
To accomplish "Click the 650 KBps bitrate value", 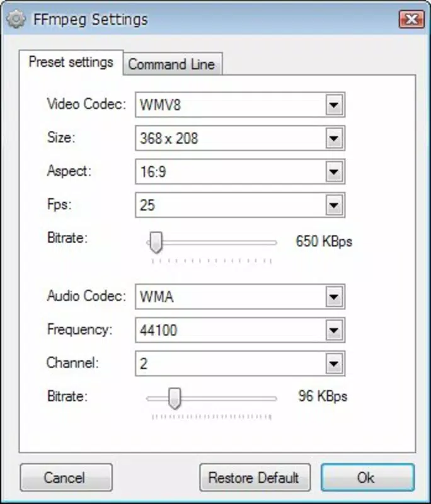I will coord(324,241).
